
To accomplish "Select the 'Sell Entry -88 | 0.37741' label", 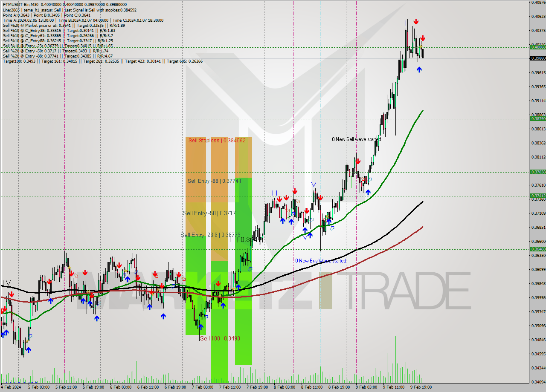I will [215, 181].
